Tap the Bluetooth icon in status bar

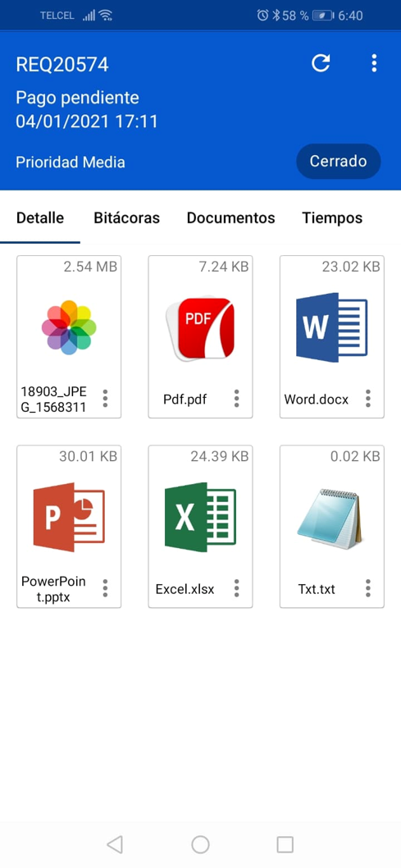point(276,16)
